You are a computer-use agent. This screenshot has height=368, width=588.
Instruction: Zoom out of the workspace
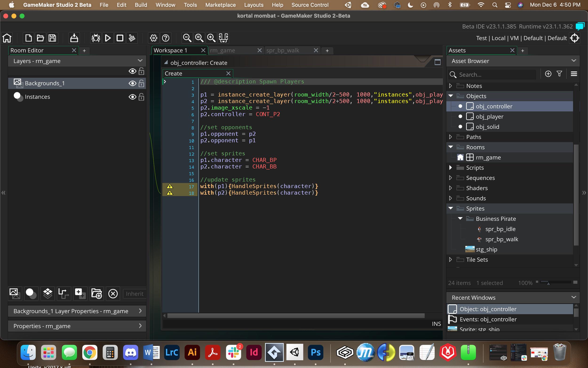click(x=187, y=38)
